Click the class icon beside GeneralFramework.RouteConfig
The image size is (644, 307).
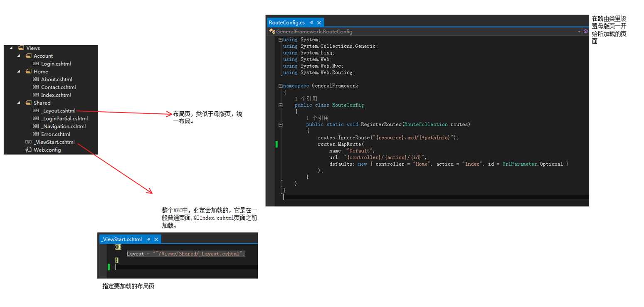pyautogui.click(x=272, y=32)
